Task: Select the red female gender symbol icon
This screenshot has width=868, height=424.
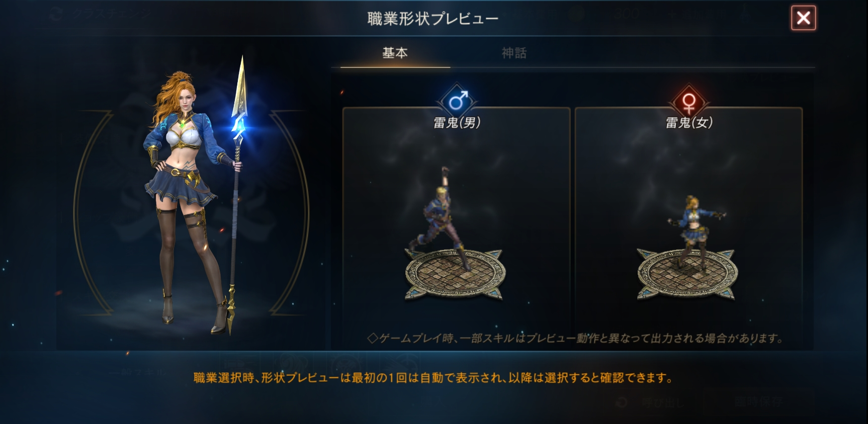Action: (688, 101)
